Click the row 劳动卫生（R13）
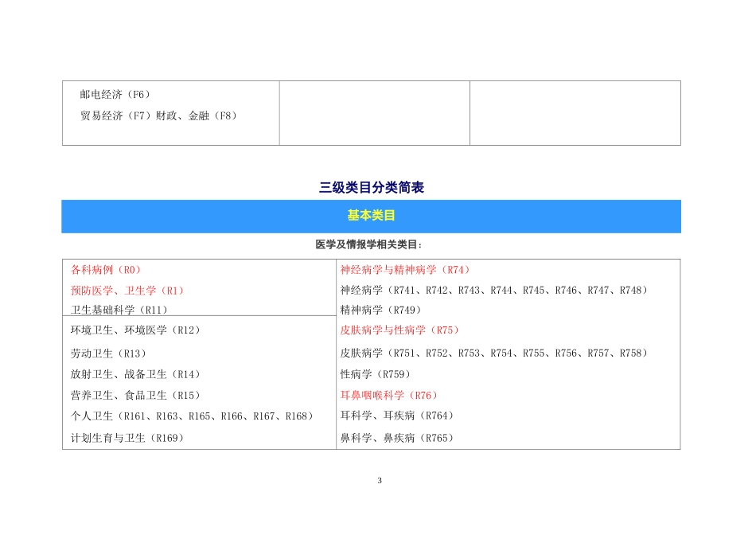Image resolution: width=756 pixels, height=535 pixels. tap(109, 353)
